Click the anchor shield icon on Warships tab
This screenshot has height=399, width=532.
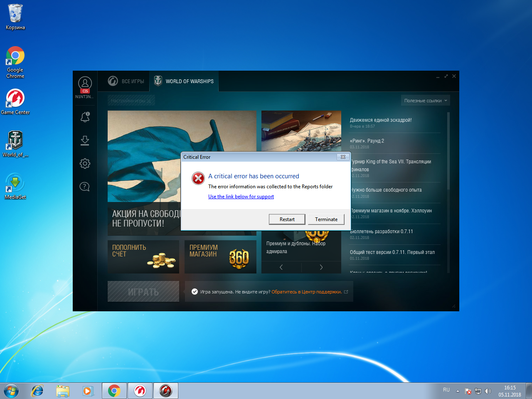click(158, 81)
